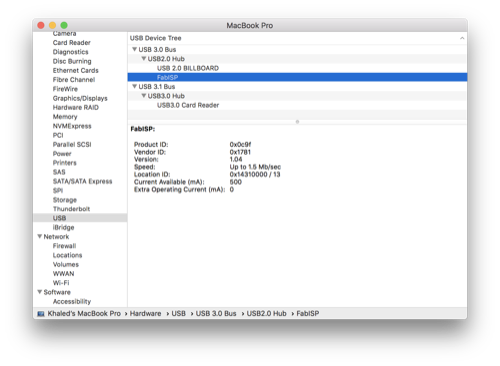Viewport: 500px width, 366px height.
Task: Click the yellow minimize window button
Action: point(52,25)
